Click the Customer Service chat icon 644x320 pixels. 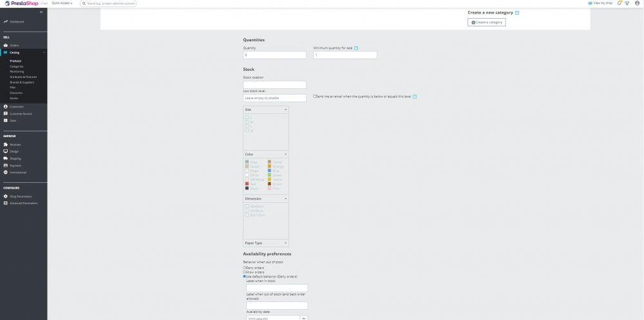(x=6, y=113)
